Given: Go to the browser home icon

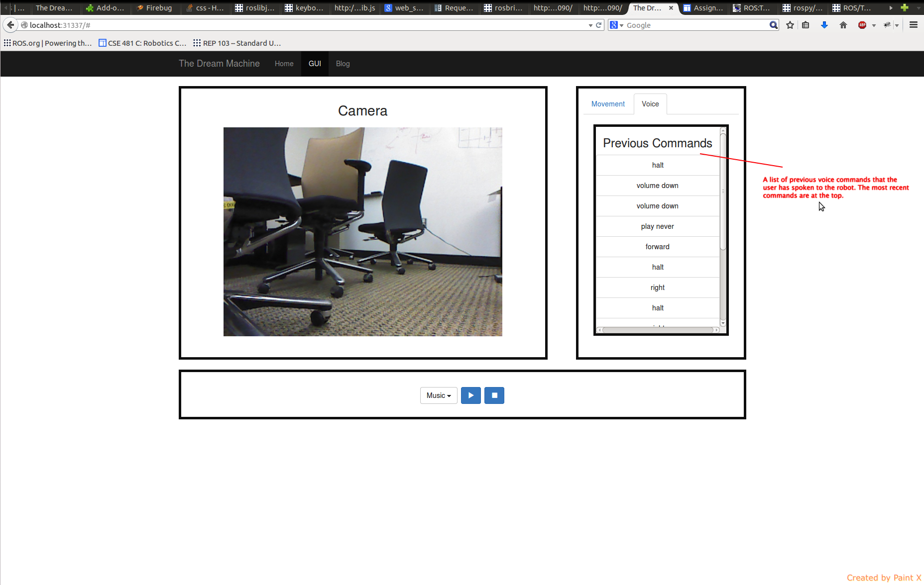Looking at the screenshot, I should pyautogui.click(x=843, y=25).
